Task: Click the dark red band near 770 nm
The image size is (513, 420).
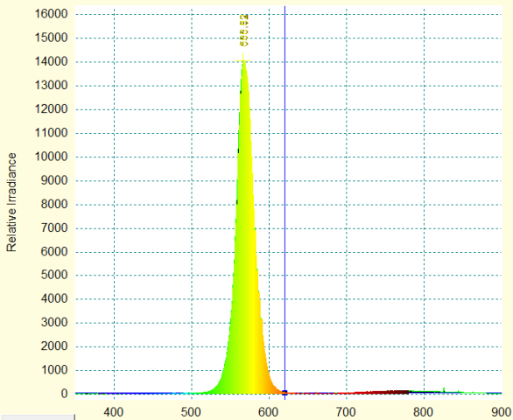Action: [x=397, y=392]
